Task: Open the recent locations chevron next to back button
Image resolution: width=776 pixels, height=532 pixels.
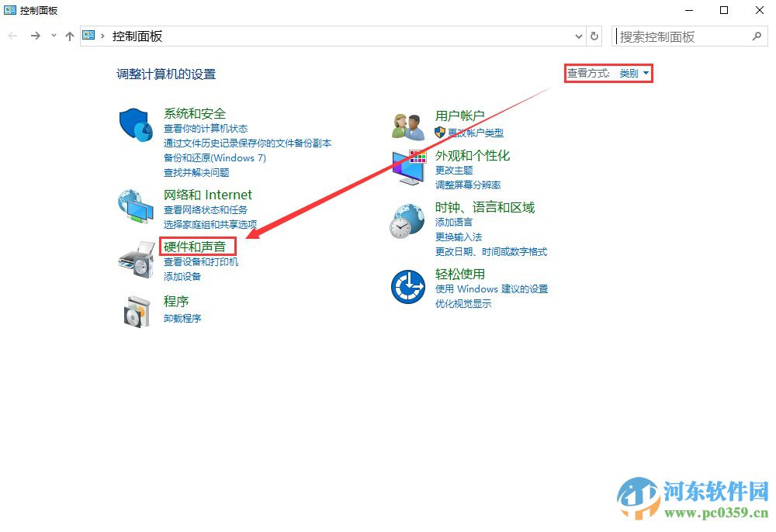Action: point(53,36)
